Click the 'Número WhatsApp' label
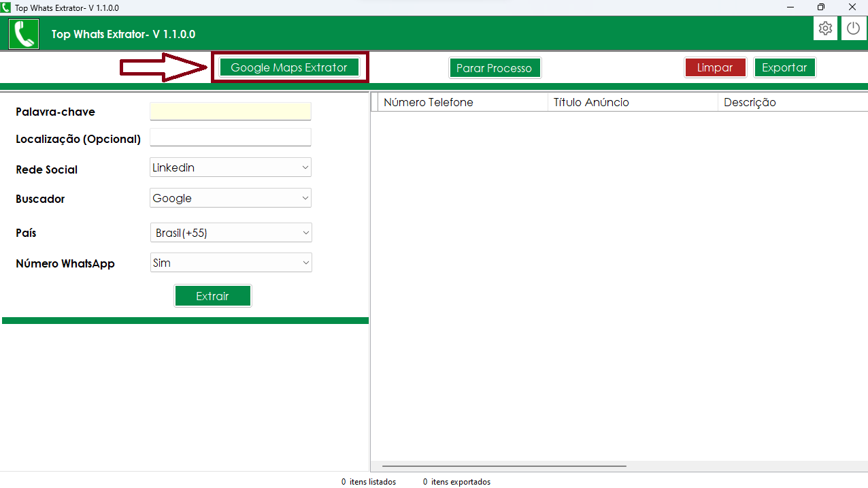This screenshot has height=488, width=868. pos(65,263)
